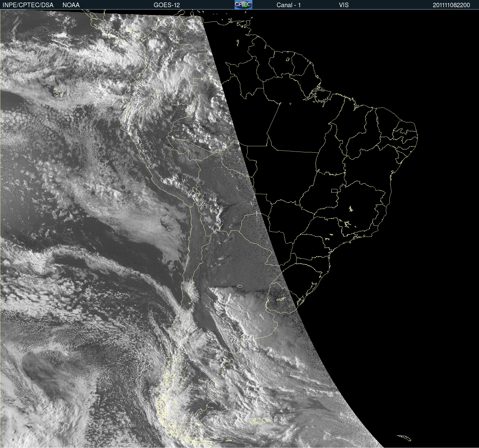Click the NOAA label in the header
Screen dimensions: 479x448
pyautogui.click(x=71, y=5)
